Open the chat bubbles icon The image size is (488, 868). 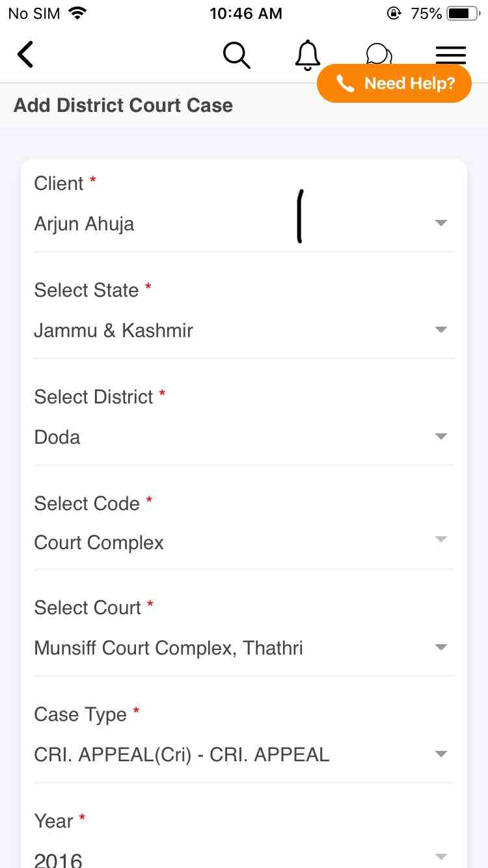tap(379, 52)
